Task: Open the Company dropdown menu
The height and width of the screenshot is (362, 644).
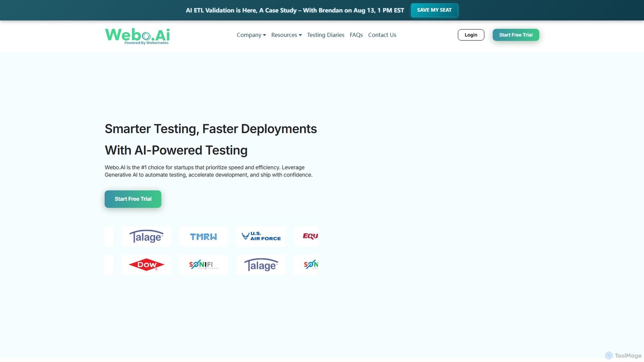Action: point(251,35)
